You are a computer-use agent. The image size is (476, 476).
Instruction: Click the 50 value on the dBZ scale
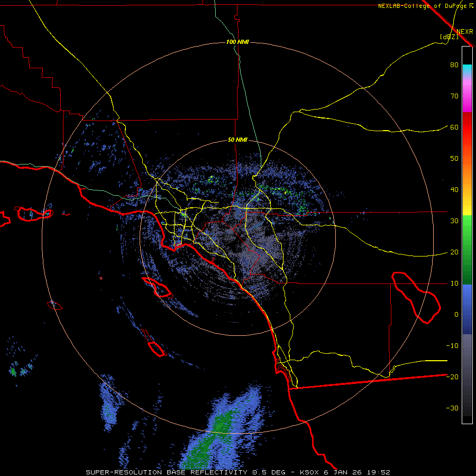454,159
